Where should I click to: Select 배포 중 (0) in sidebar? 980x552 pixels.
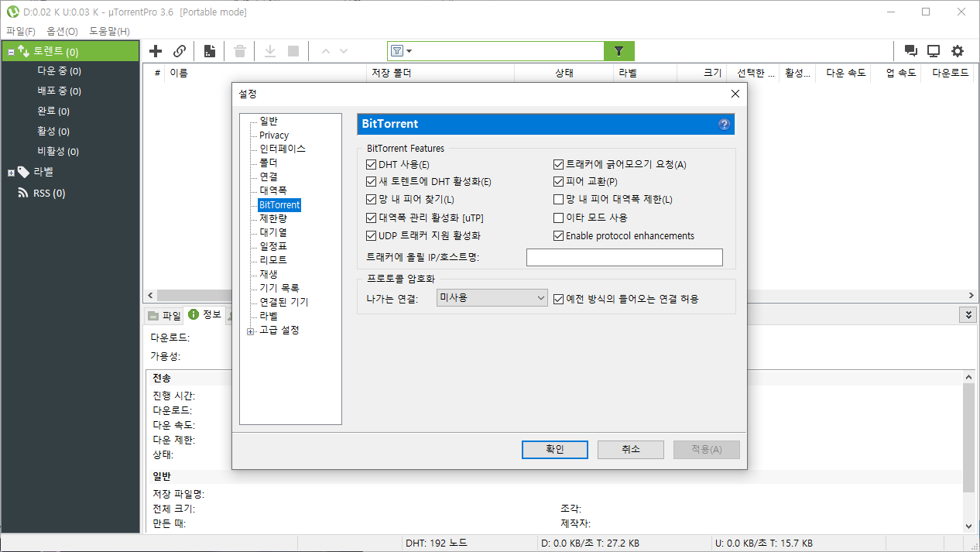coord(60,91)
